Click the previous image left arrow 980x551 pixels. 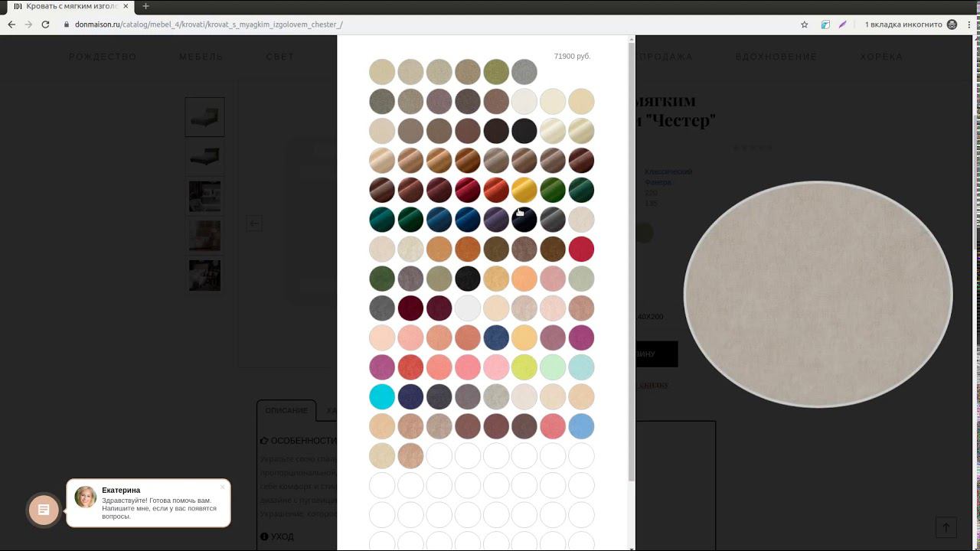(254, 223)
